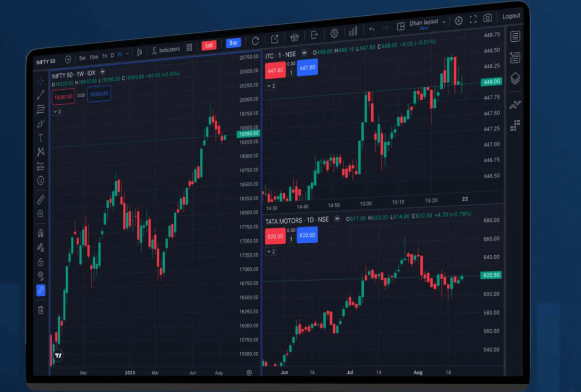Viewport: 581px width, 392px height.
Task: Click Save under Dhan layout
Action: coord(424,28)
